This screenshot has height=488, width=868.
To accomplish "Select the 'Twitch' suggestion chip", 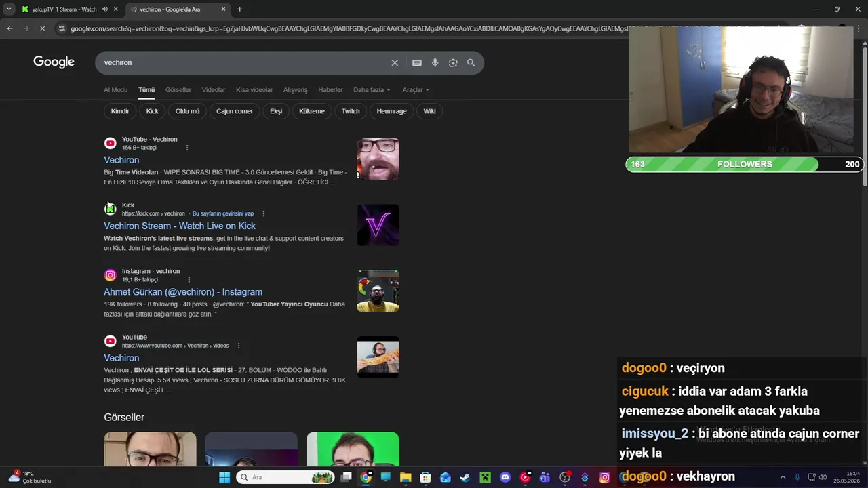I will click(x=351, y=111).
